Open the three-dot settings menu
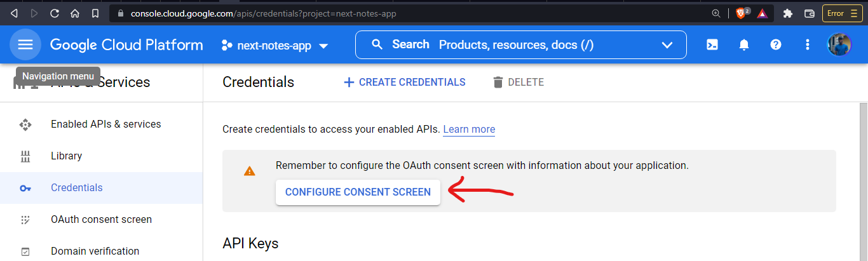 point(807,44)
